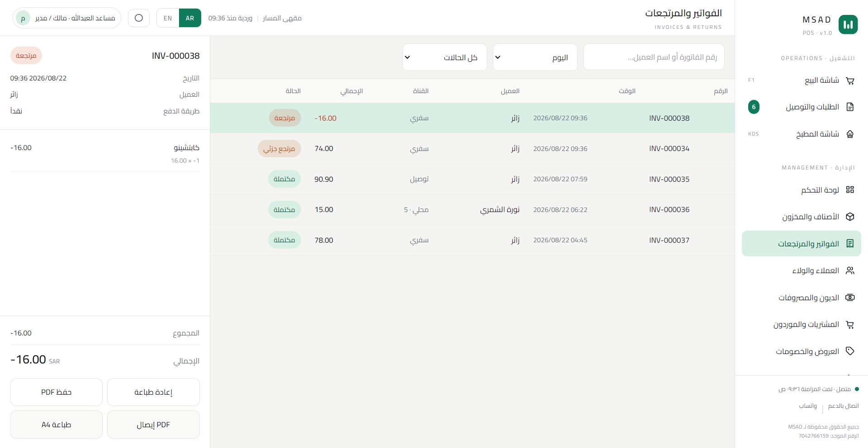Click the people icon beside العملاء والولاء
Viewport: 868px width, 448px height.
[850, 271]
